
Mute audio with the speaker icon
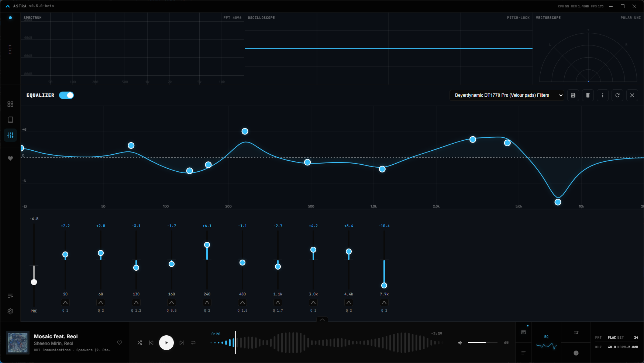[460, 343]
